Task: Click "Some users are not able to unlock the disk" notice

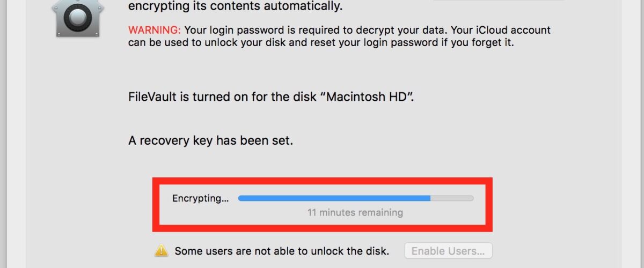Action: [282, 251]
